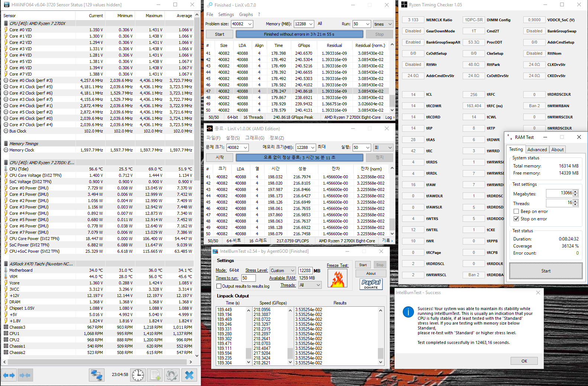Click IntelBurnTest title bar icon
The height and width of the screenshot is (386, 588).
click(215, 251)
